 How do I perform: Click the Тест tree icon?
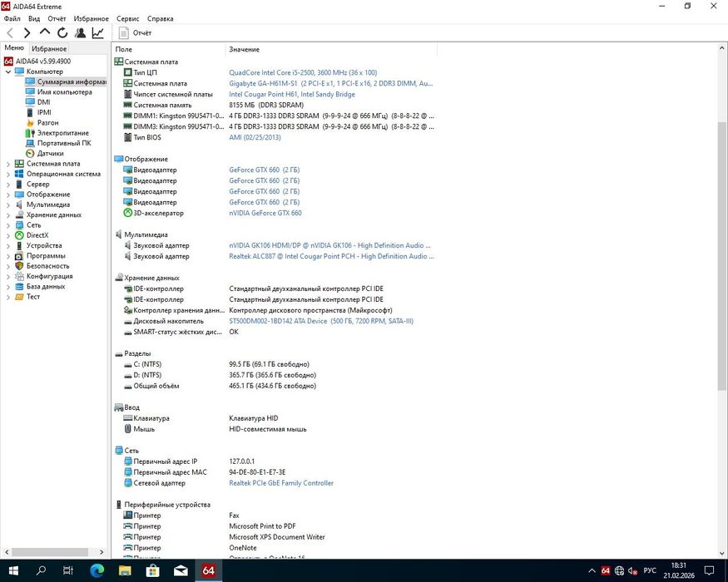point(19,297)
